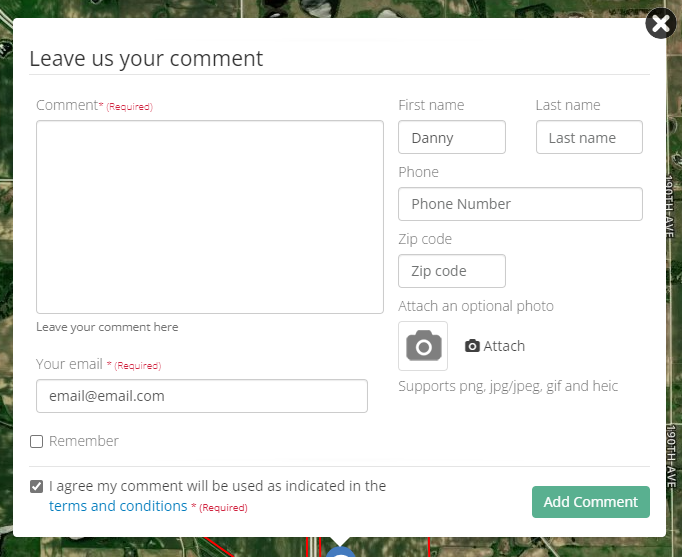
Task: Select the Phone Number field
Action: pyautogui.click(x=520, y=204)
